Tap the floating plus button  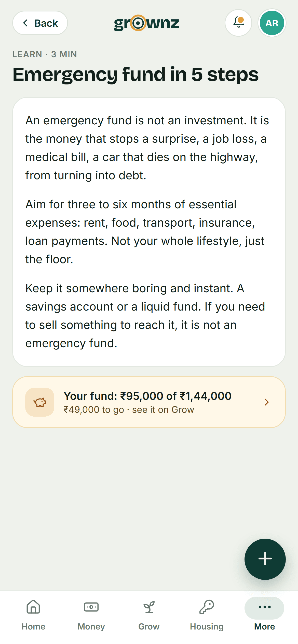(265, 559)
